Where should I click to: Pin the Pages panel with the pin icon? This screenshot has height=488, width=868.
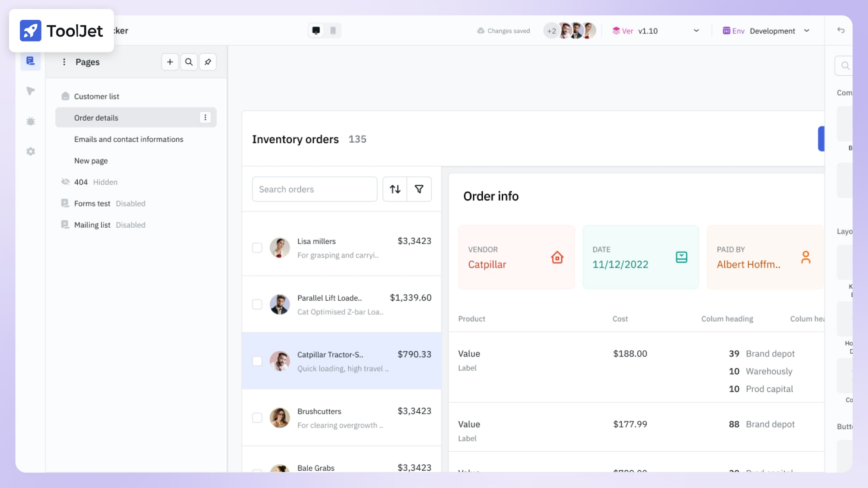[x=208, y=62]
